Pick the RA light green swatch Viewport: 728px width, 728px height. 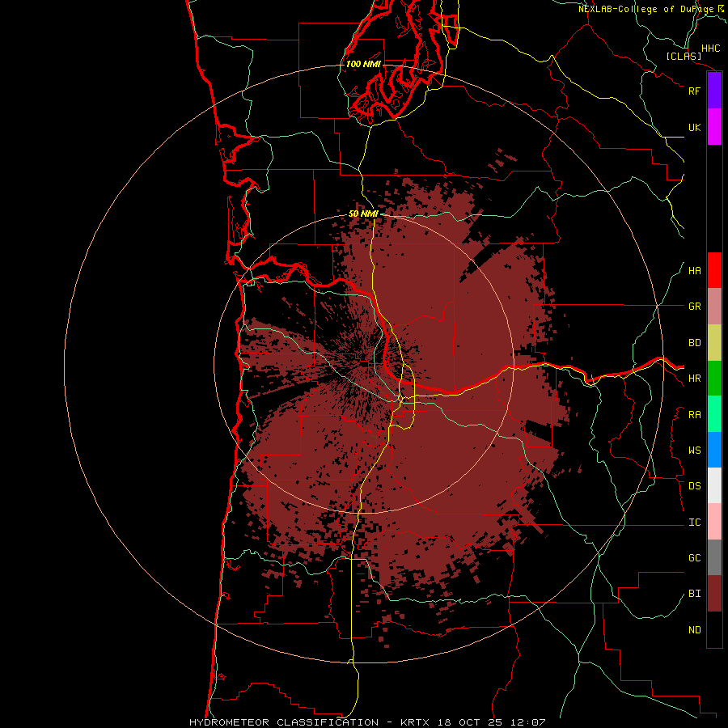(x=714, y=414)
